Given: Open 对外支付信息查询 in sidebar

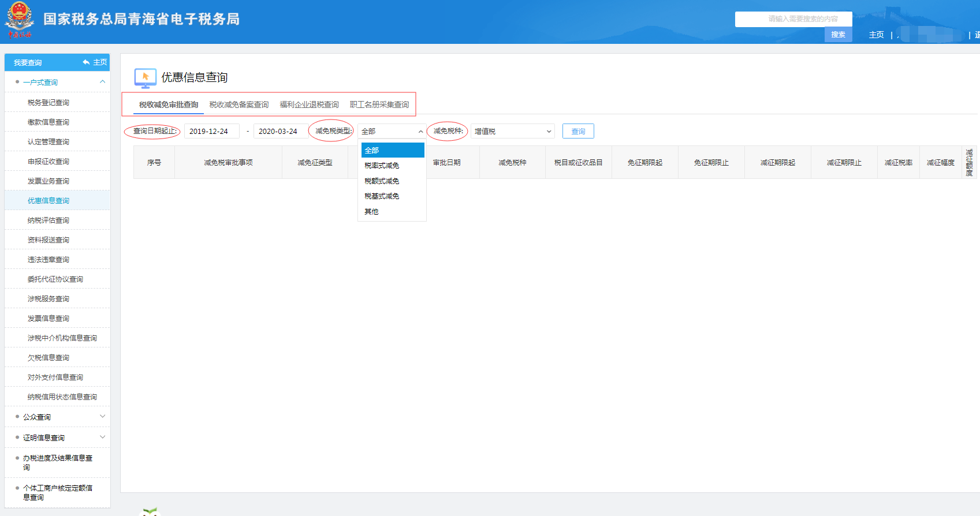Looking at the screenshot, I should tap(57, 377).
